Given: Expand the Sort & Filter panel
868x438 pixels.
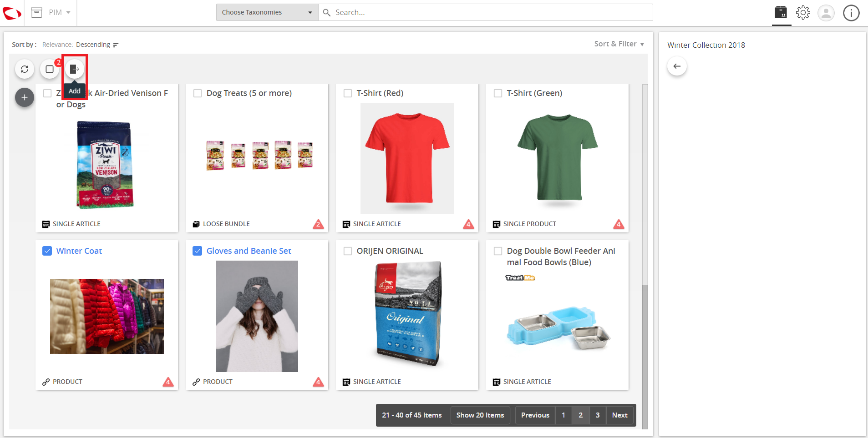Looking at the screenshot, I should (619, 44).
